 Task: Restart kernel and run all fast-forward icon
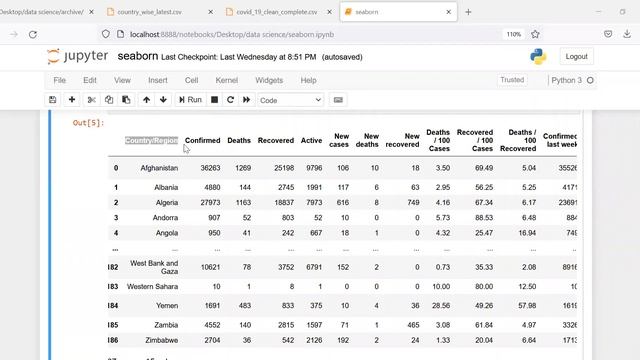click(x=247, y=100)
